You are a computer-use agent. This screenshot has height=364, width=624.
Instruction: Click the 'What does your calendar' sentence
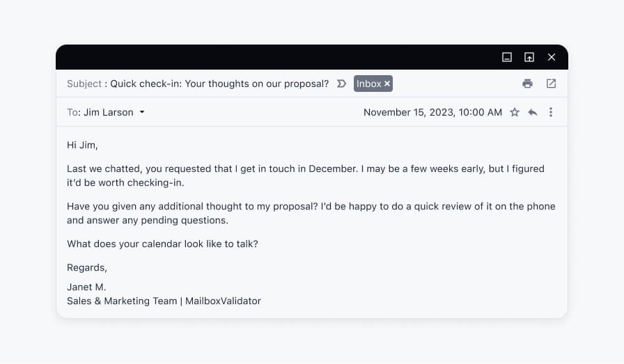point(162,244)
